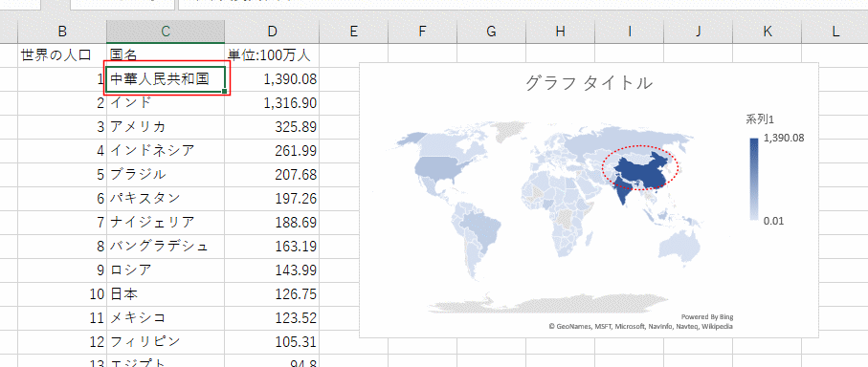This screenshot has height=367, width=868.
Task: Select the メキシコ cell
Action: coord(166,318)
